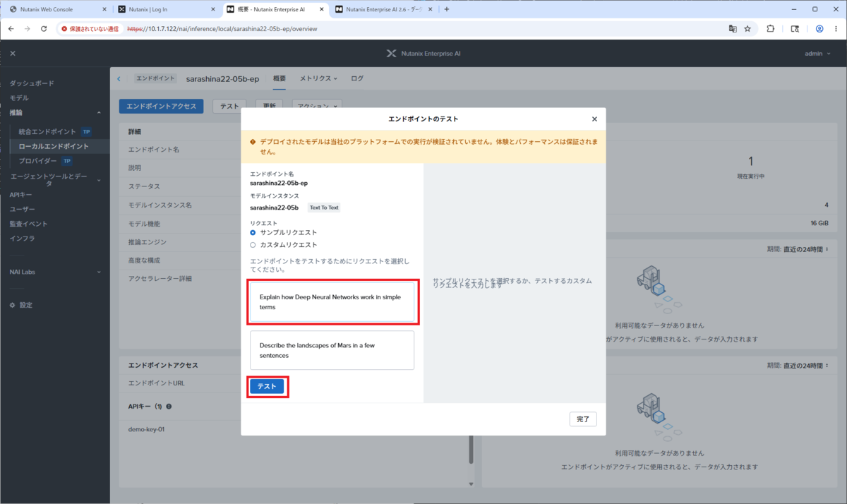Open 監査イベント in the sidebar

28,224
